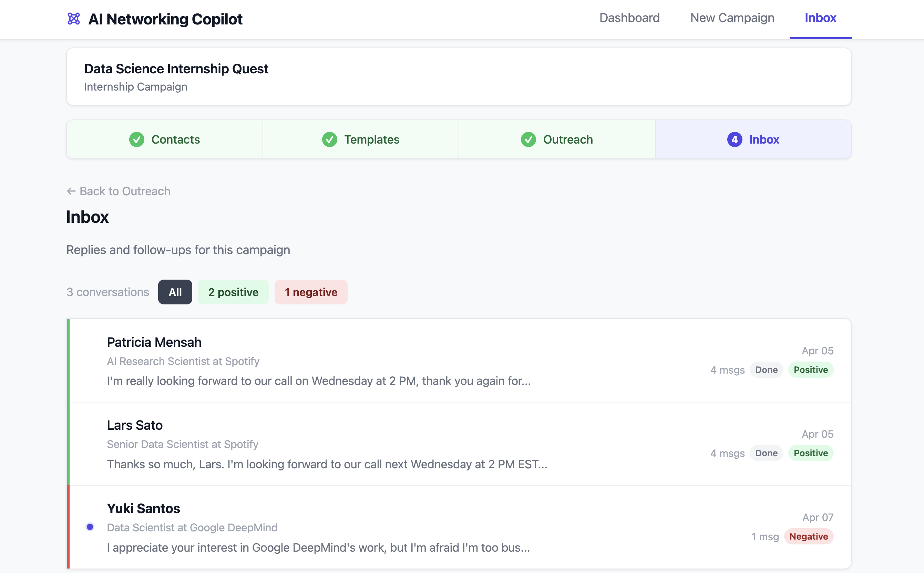Open Yuki Santos's unread message
This screenshot has height=573, width=924.
[x=318, y=527]
